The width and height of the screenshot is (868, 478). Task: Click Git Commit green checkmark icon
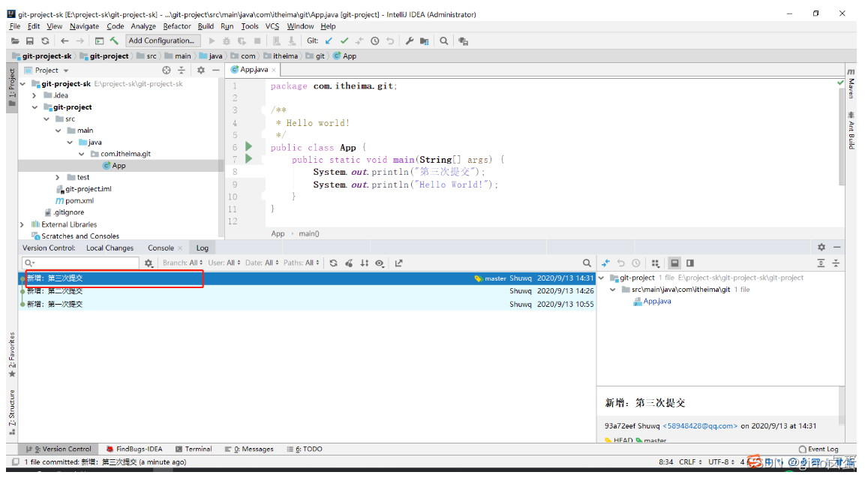(x=344, y=41)
